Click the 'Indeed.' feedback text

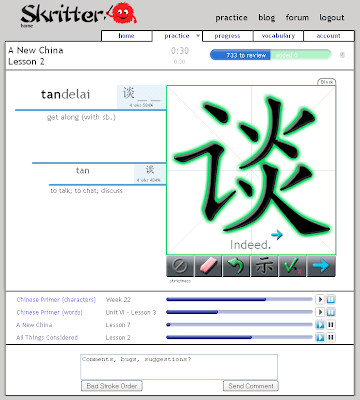(x=250, y=245)
